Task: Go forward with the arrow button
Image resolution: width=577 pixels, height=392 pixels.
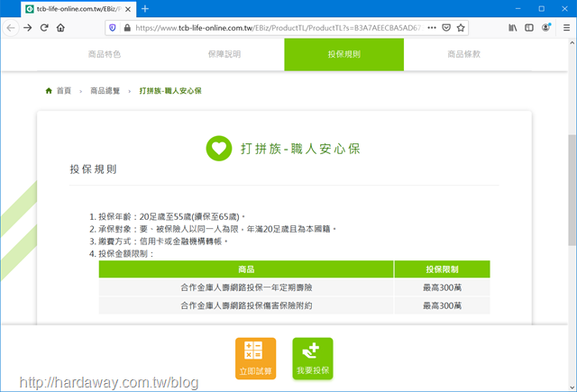Action: point(28,28)
